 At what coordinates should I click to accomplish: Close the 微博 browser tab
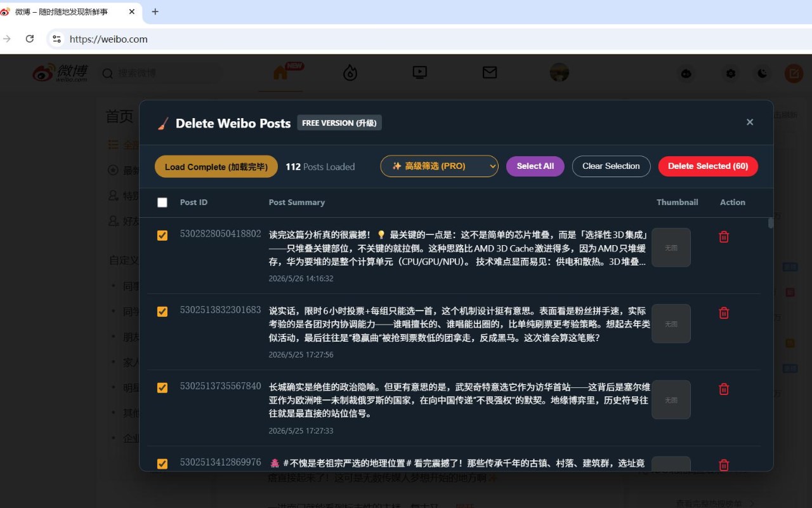(132, 12)
